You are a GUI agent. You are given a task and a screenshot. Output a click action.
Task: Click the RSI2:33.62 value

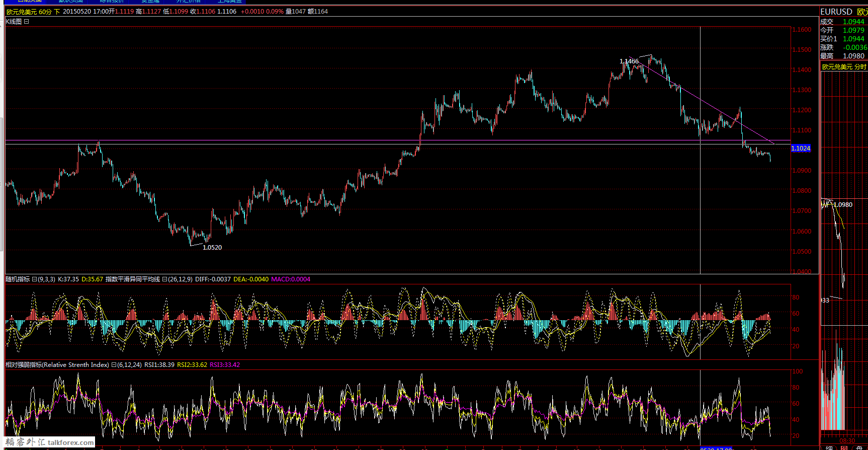click(x=192, y=365)
